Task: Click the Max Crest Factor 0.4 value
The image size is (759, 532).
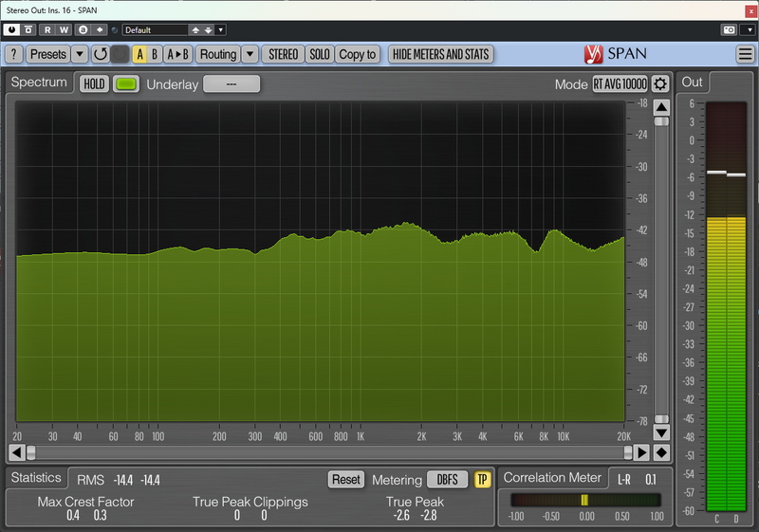Action: pos(73,516)
